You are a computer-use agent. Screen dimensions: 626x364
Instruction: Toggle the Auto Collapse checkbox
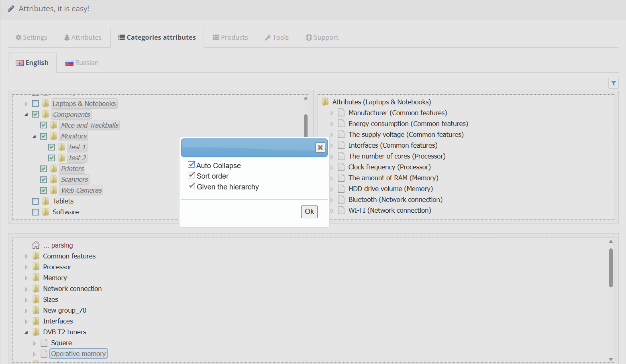click(x=192, y=165)
